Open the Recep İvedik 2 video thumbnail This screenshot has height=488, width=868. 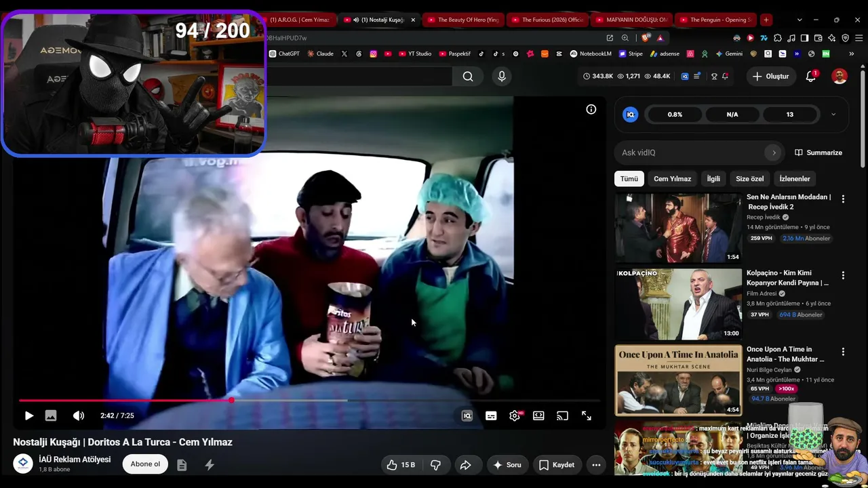678,228
